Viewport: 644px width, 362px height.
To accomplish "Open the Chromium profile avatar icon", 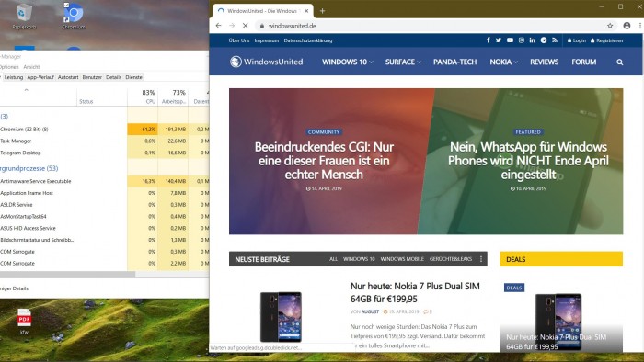I will tap(627, 26).
